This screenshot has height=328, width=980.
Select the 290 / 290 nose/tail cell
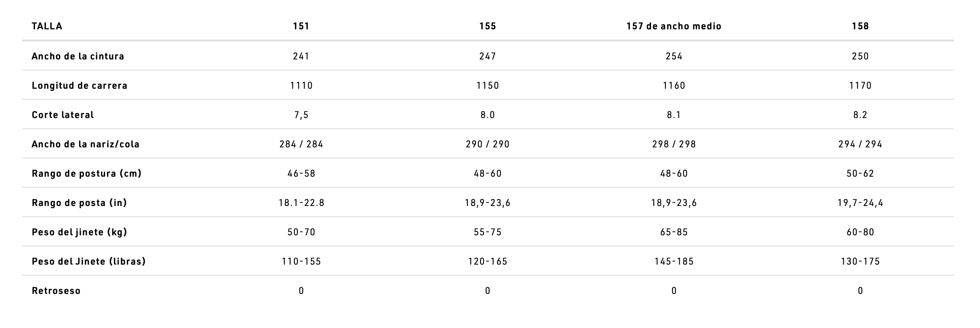(x=488, y=144)
